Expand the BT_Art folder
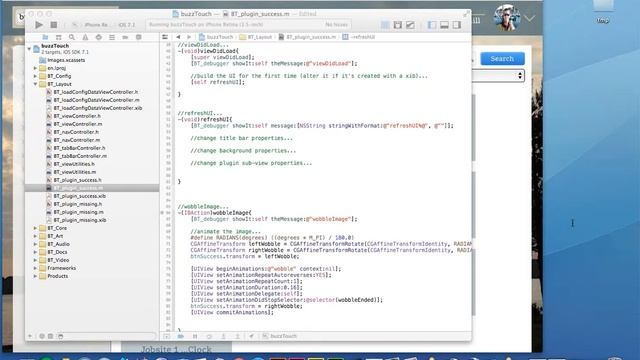The height and width of the screenshot is (360, 640). pos(36,236)
